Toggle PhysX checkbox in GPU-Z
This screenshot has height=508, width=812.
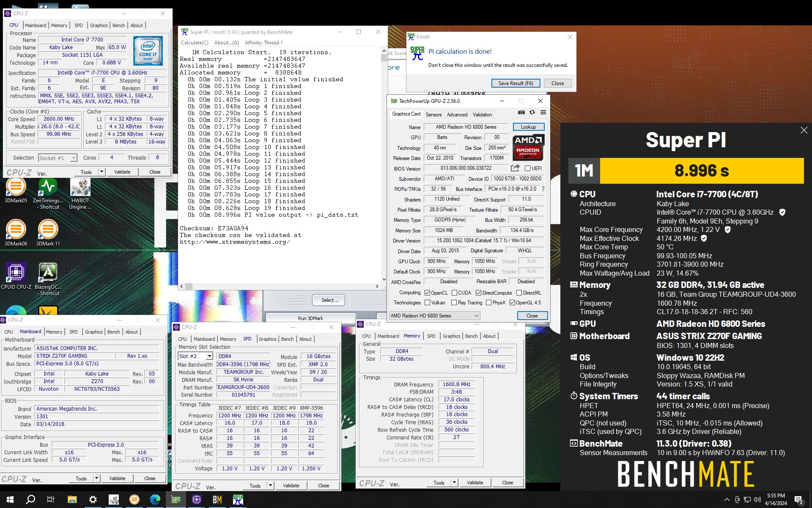488,303
